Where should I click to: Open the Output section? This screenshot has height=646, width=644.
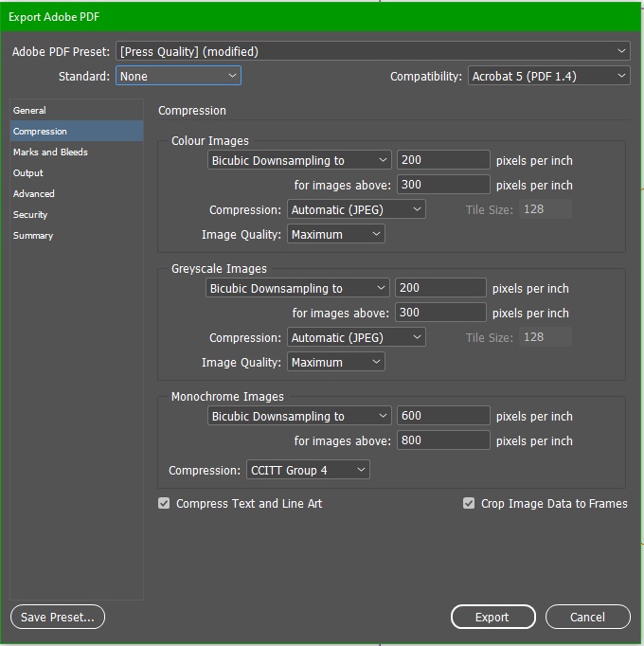point(77,172)
